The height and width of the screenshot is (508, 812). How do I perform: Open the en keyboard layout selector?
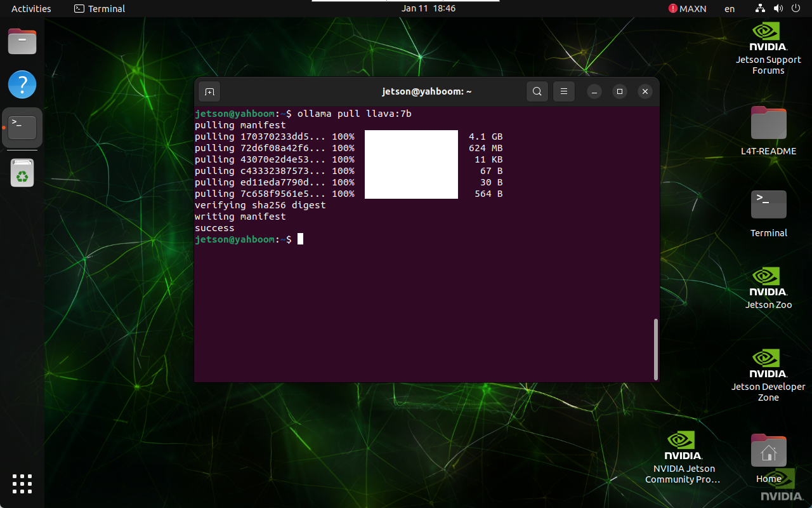(730, 9)
